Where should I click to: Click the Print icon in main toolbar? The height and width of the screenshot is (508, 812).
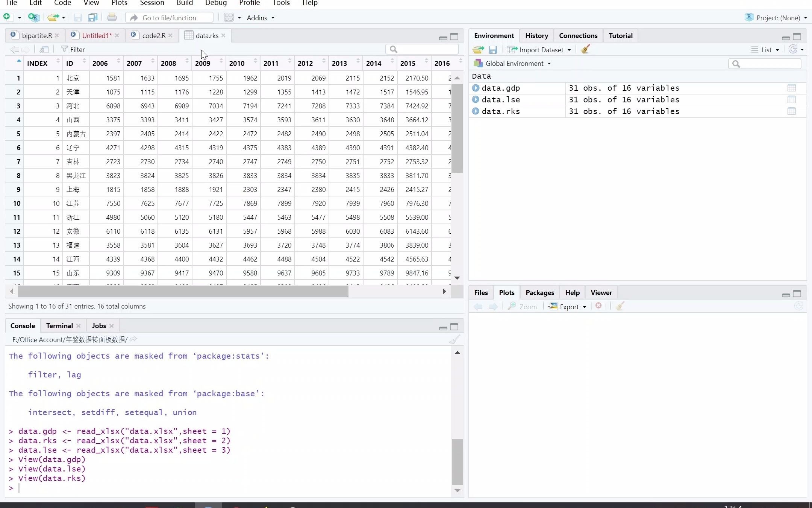[112, 18]
